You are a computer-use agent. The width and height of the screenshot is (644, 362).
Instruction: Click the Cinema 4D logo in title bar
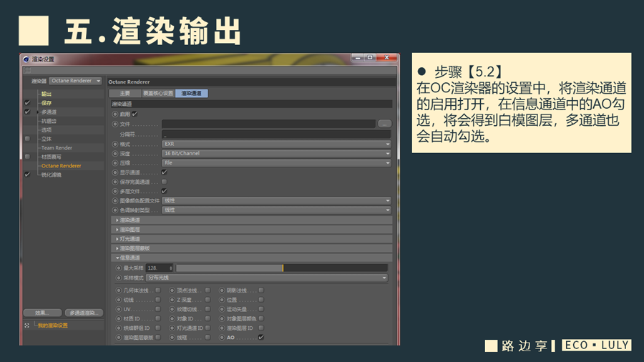[26, 59]
